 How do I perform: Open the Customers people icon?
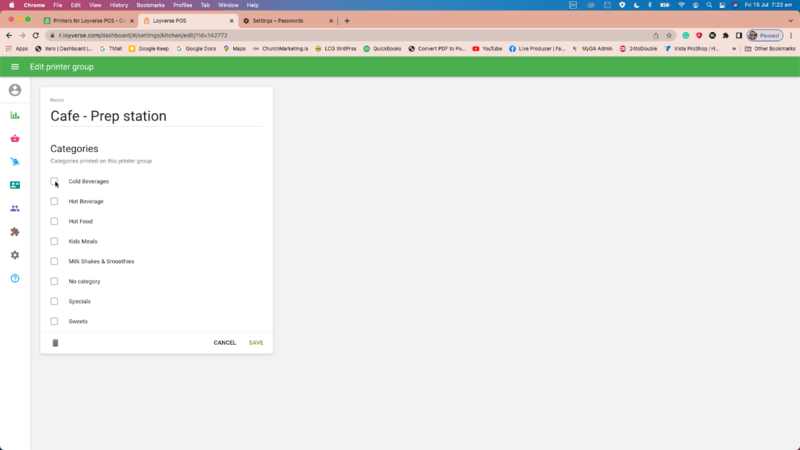tap(15, 208)
